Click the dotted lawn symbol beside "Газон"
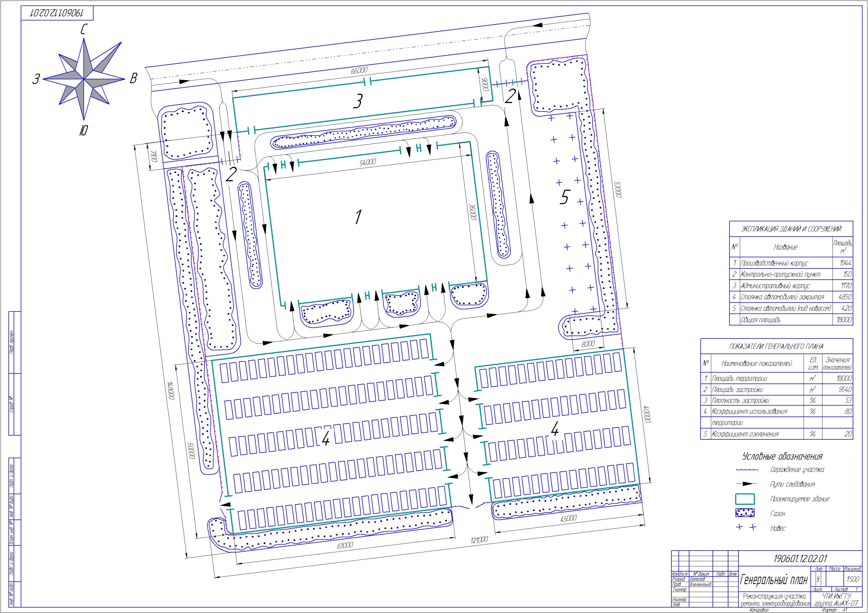This screenshot has height=613, width=868. click(x=745, y=513)
